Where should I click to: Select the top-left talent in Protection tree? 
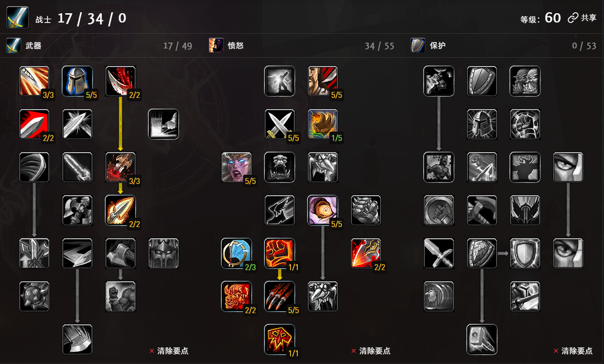pos(439,81)
